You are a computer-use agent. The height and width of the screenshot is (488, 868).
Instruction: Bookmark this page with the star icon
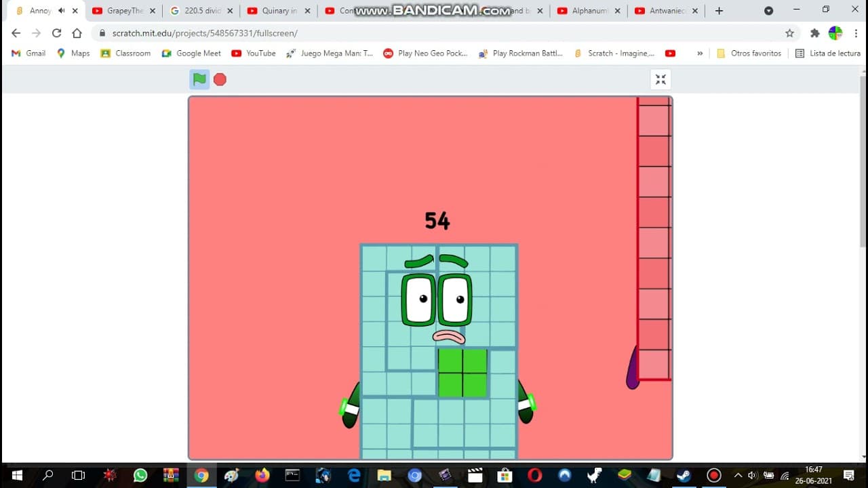789,33
